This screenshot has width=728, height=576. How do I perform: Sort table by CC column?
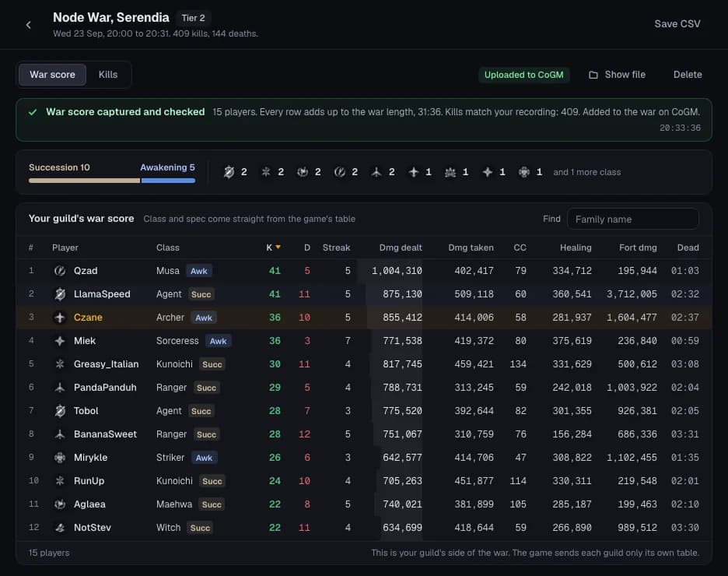(x=520, y=248)
